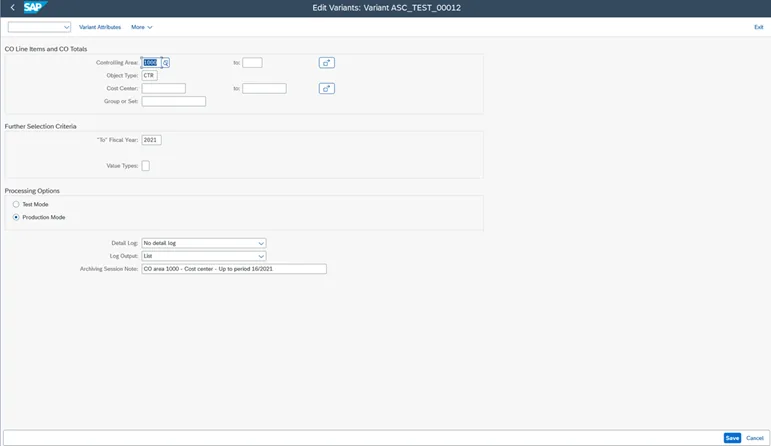Open the Log Output dropdown

[204, 256]
